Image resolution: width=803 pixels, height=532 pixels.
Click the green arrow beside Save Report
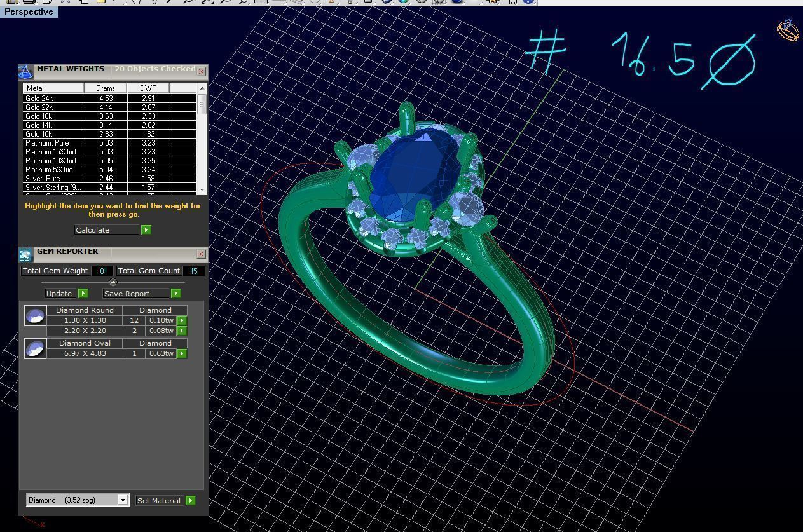point(175,293)
